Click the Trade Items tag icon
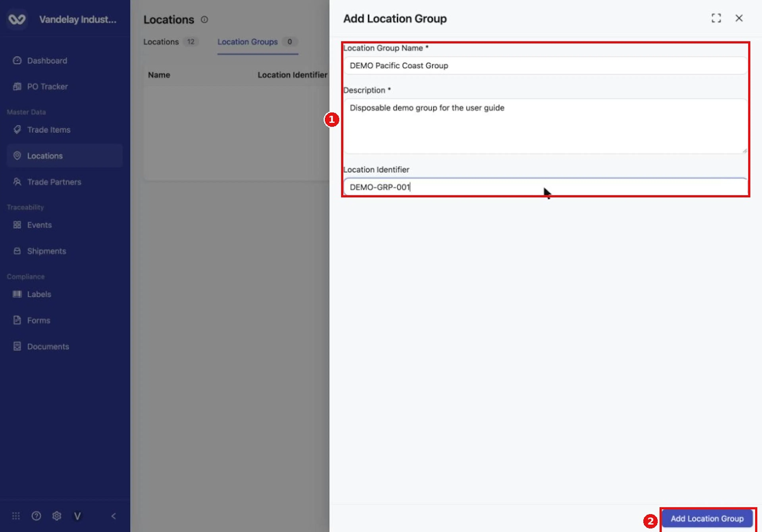This screenshot has width=762, height=532. 17,129
